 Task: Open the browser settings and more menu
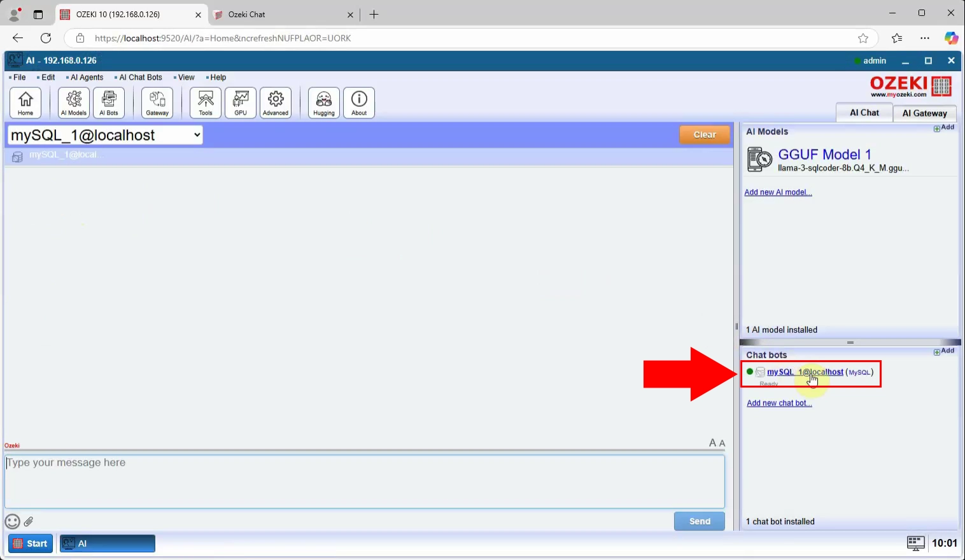pos(925,38)
